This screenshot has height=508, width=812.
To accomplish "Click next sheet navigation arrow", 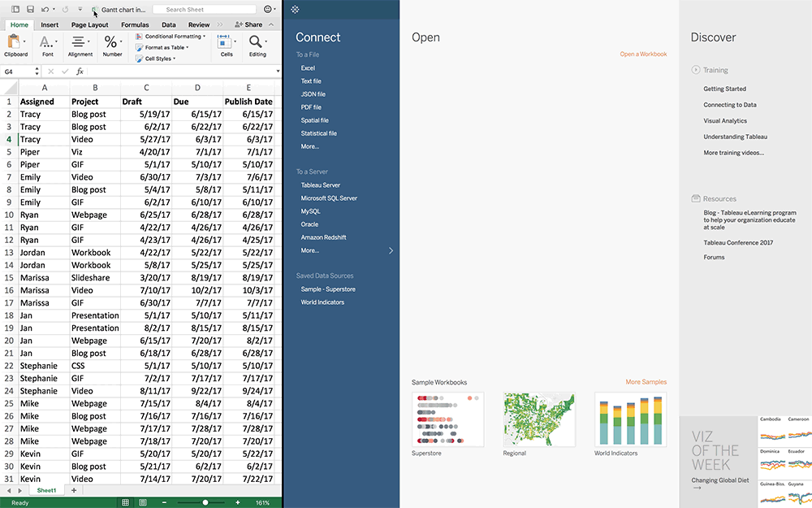I will pyautogui.click(x=19, y=490).
